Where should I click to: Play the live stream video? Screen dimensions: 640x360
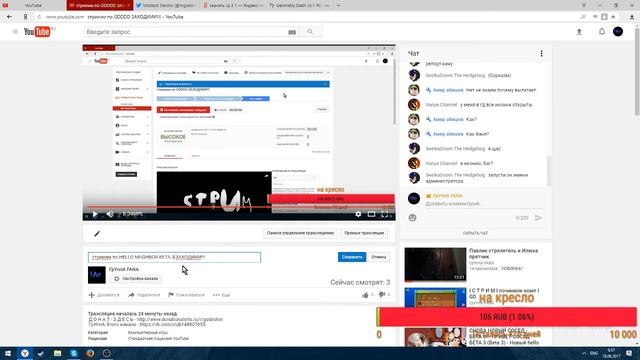95,214
